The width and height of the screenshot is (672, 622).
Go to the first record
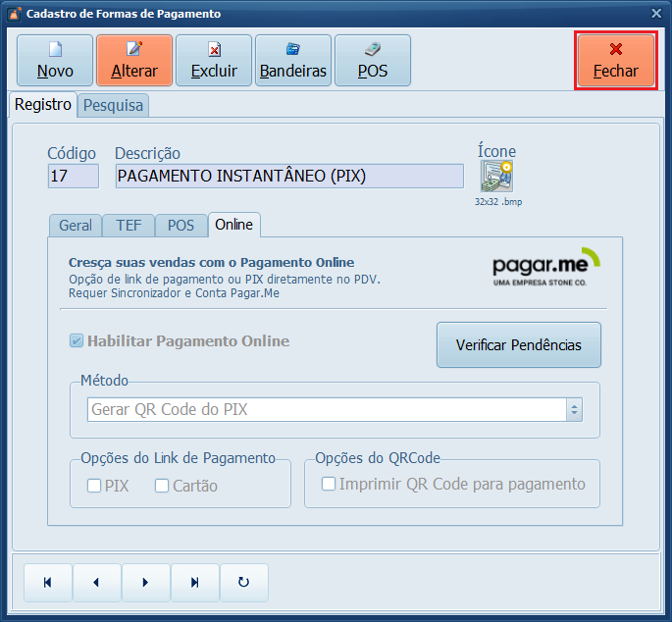click(48, 582)
